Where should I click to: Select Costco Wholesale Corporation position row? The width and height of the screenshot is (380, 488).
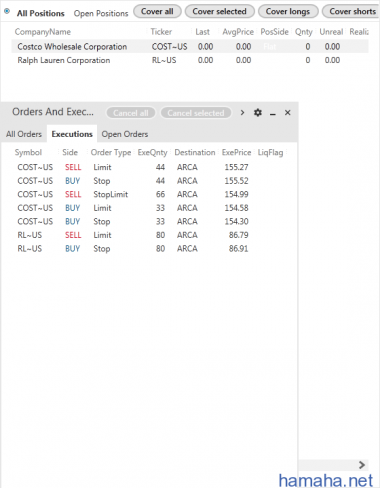190,46
